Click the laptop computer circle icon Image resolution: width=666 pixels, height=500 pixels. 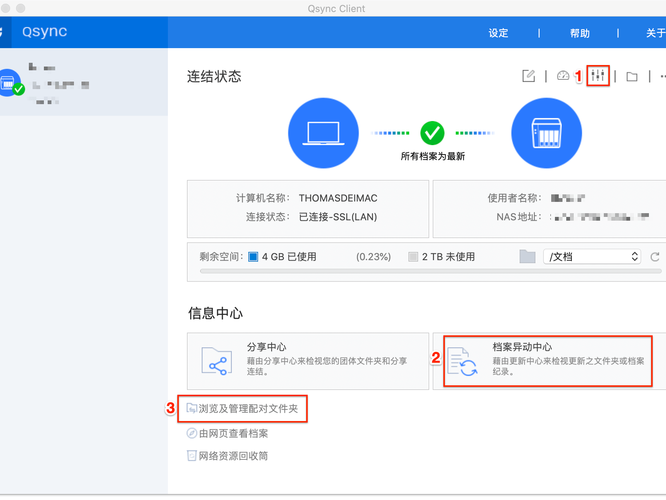pyautogui.click(x=323, y=133)
